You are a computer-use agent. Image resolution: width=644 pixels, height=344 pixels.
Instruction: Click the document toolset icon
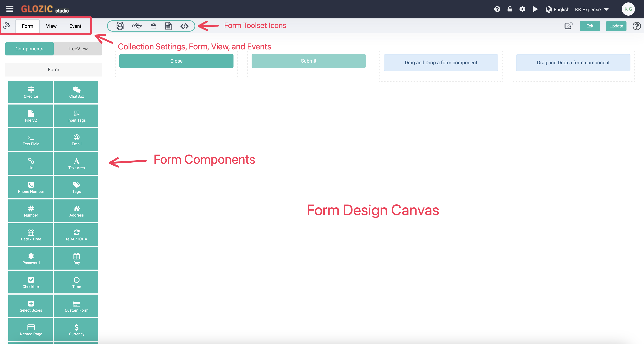coord(168,26)
